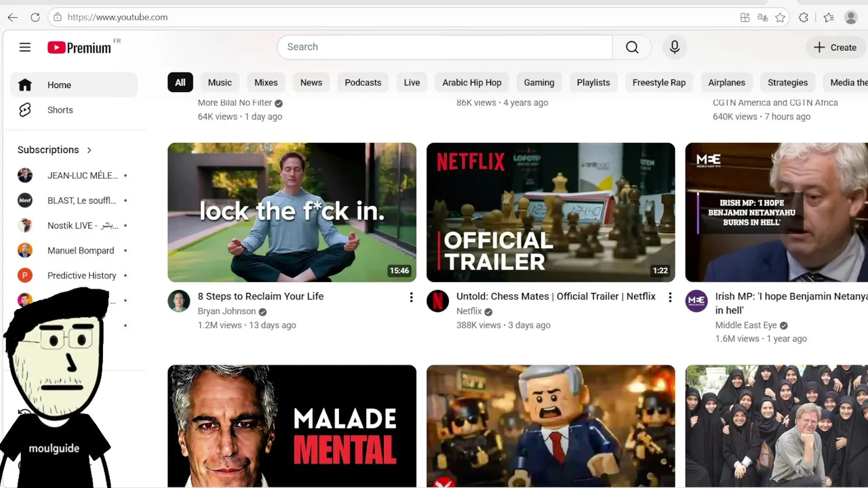Click Middle East Eye channel avatar
The width and height of the screenshot is (868, 488).
[x=696, y=301]
